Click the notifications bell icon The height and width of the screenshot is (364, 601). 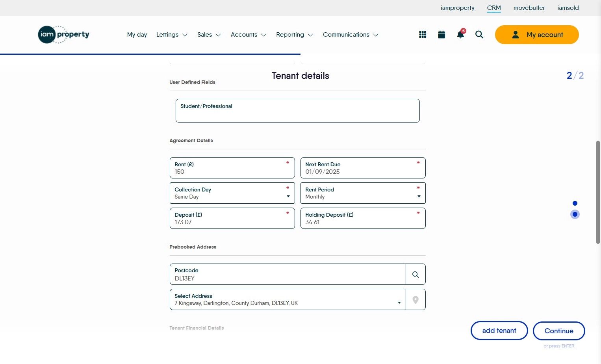460,35
